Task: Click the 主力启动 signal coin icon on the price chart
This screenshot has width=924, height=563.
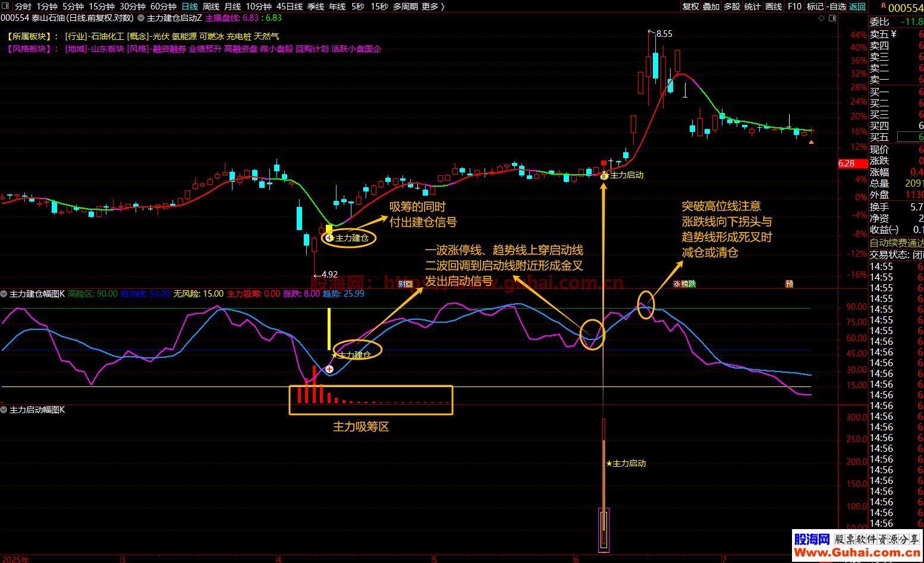Action: [604, 175]
